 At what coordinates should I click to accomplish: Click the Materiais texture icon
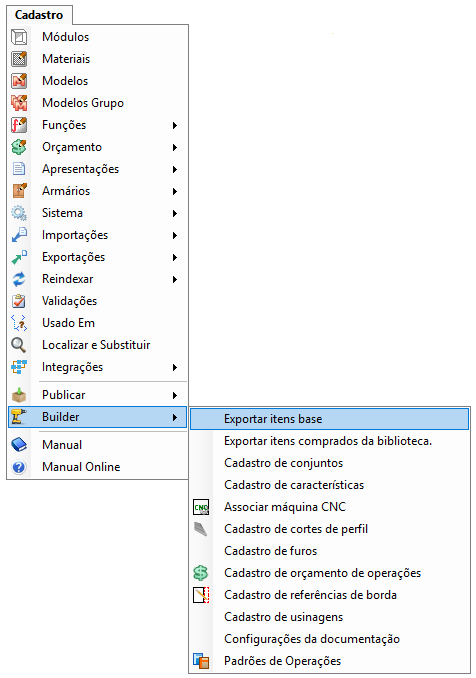point(19,59)
